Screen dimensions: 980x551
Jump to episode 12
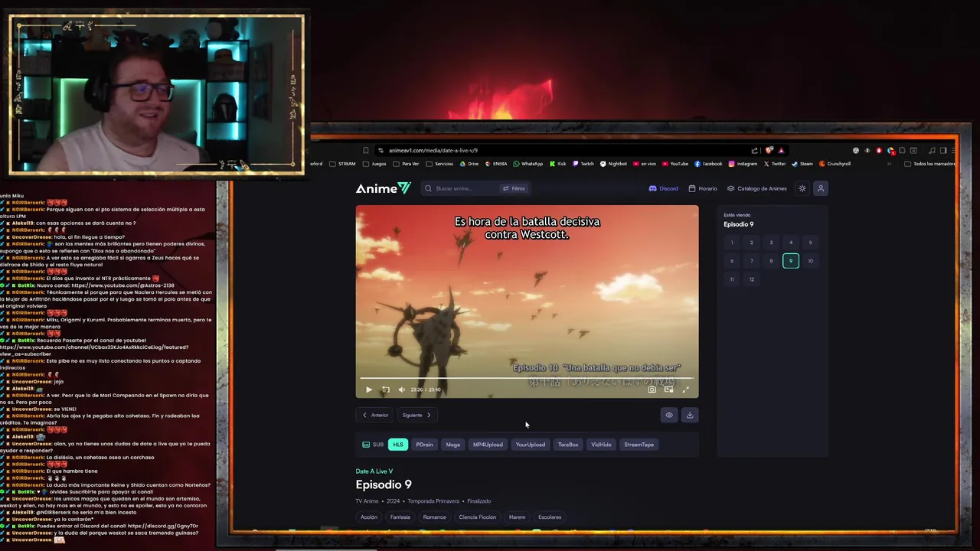click(752, 279)
